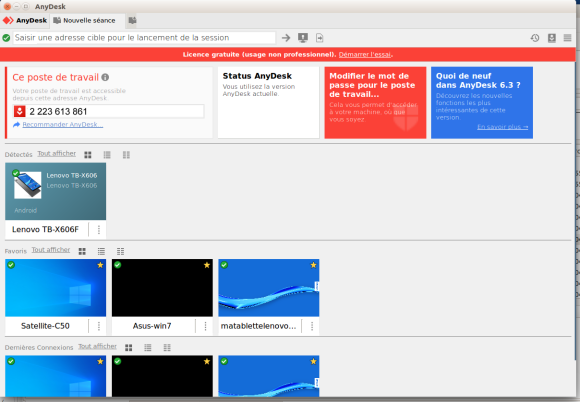The width and height of the screenshot is (580, 402).
Task: Open session history clock icon
Action: tap(535, 38)
